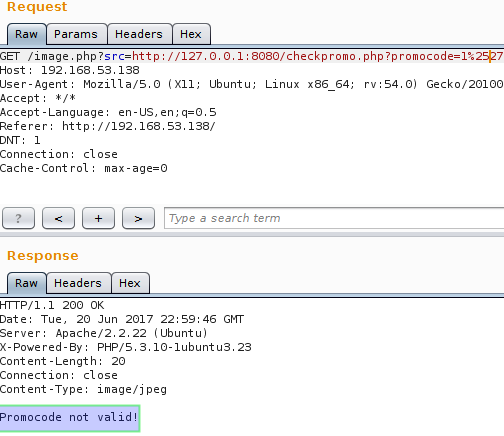Click the DNT: 1 header line

click(20, 140)
